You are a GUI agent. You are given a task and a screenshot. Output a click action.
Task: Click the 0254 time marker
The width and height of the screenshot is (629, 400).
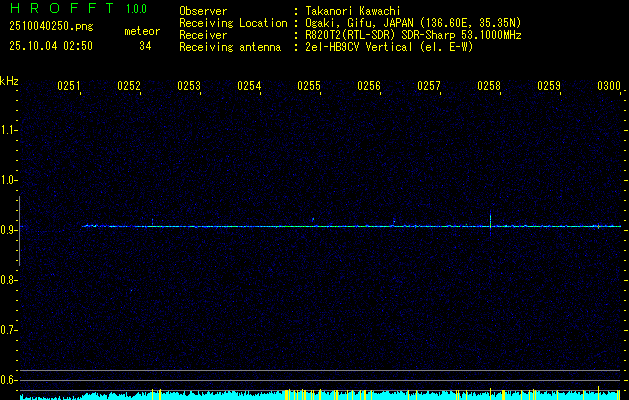coord(249,86)
